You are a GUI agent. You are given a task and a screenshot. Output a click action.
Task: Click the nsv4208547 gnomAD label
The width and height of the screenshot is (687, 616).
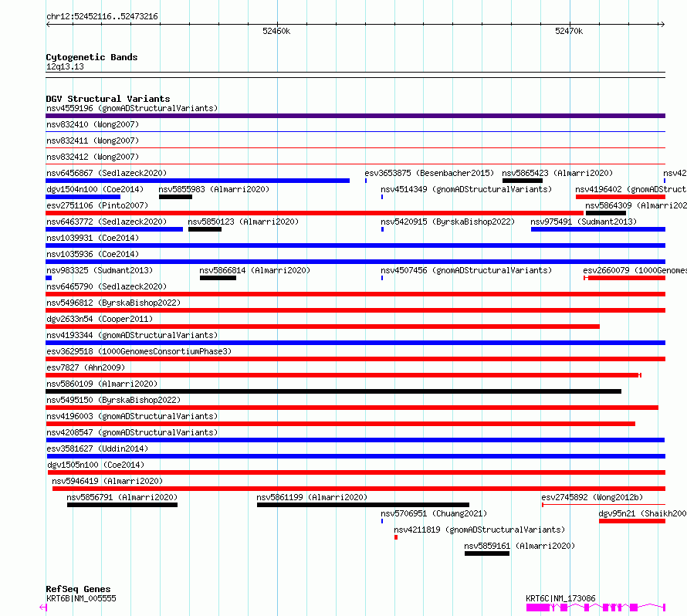(x=132, y=432)
